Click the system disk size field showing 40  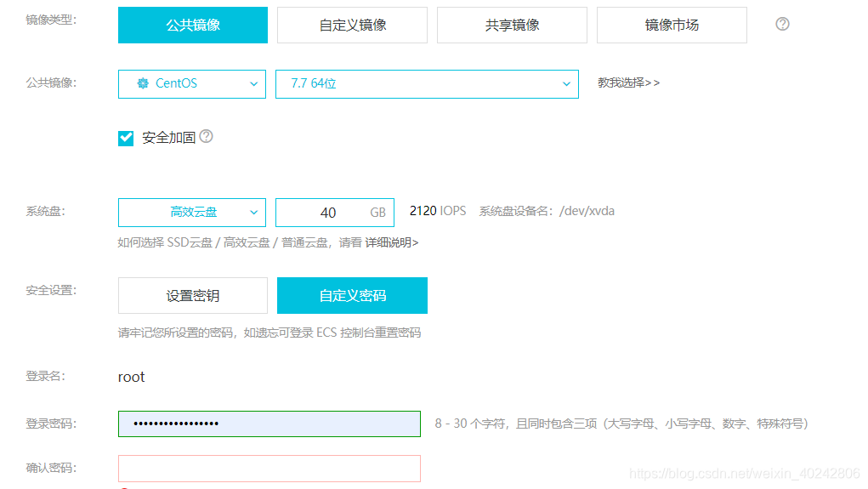pyautogui.click(x=334, y=212)
